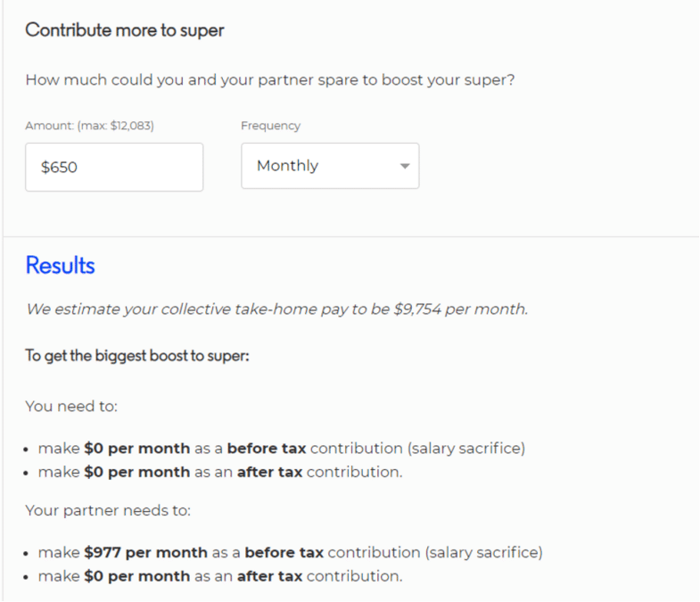The height and width of the screenshot is (602, 700).
Task: Click the "You need to:" text
Action: tap(71, 406)
